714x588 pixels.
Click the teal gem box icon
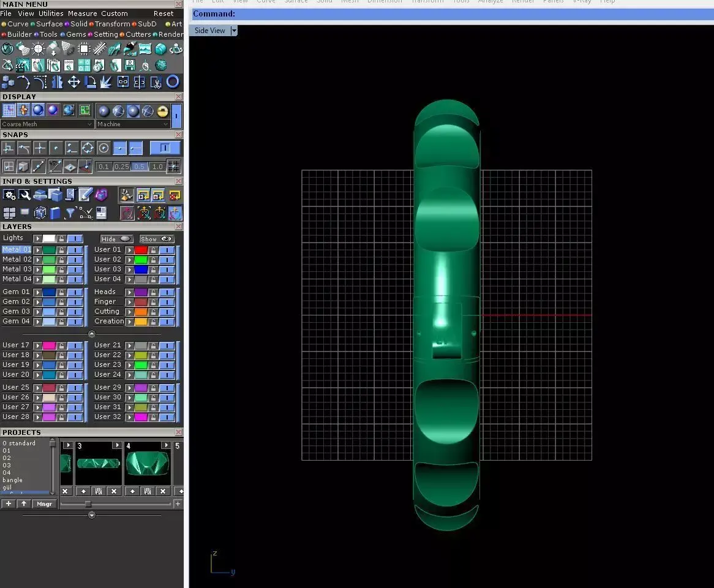160,49
